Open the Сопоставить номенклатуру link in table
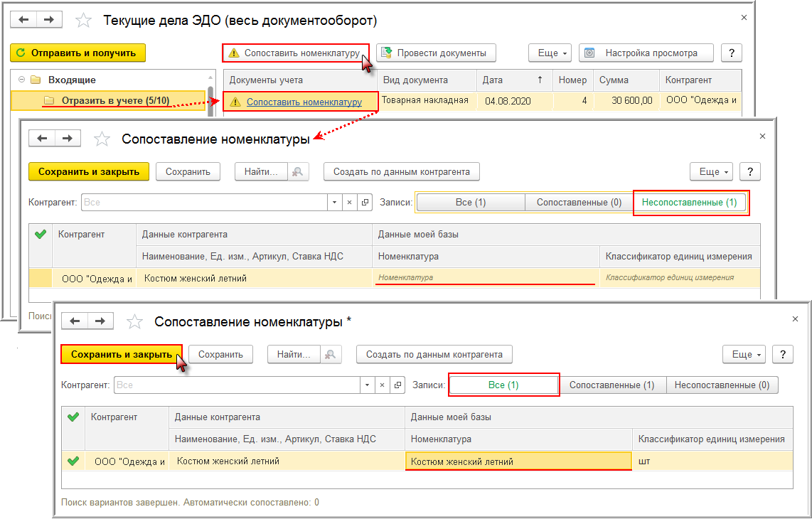Image resolution: width=812 pixels, height=519 pixels. pyautogui.click(x=304, y=102)
